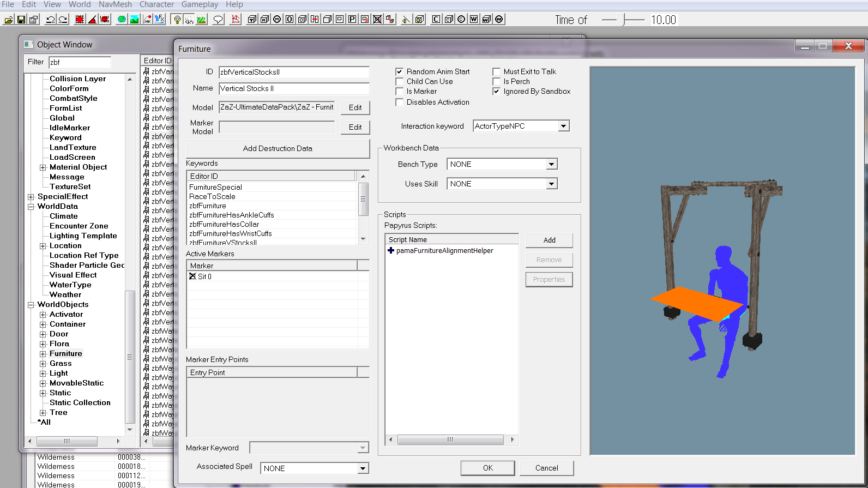
Task: Open the Uses Skill dropdown
Action: 552,184
